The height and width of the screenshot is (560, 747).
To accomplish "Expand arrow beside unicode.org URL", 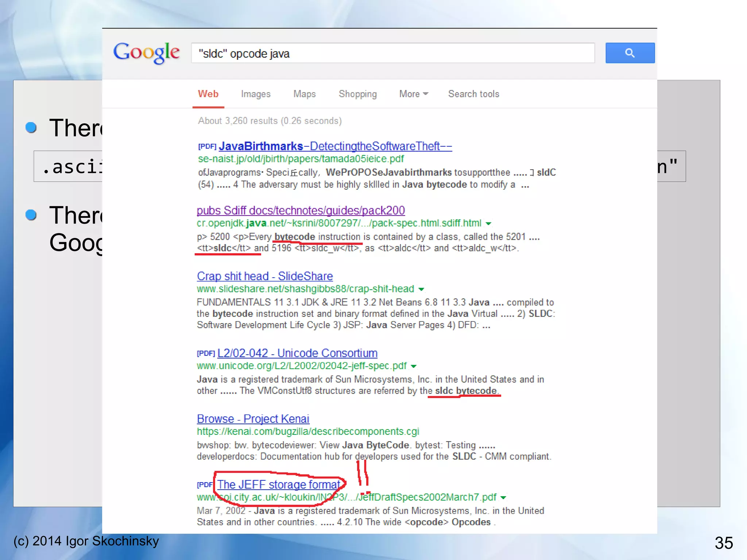I will 414,366.
